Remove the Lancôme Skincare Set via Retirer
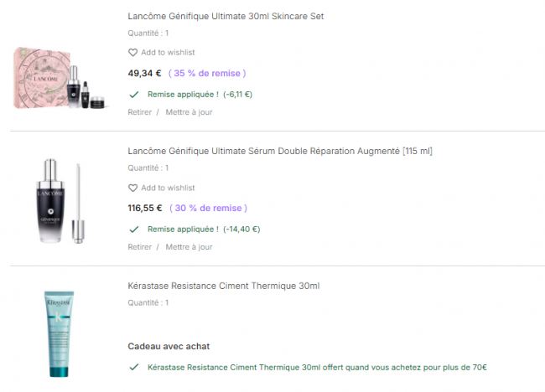Image resolution: width=545 pixels, height=392 pixels. point(140,112)
